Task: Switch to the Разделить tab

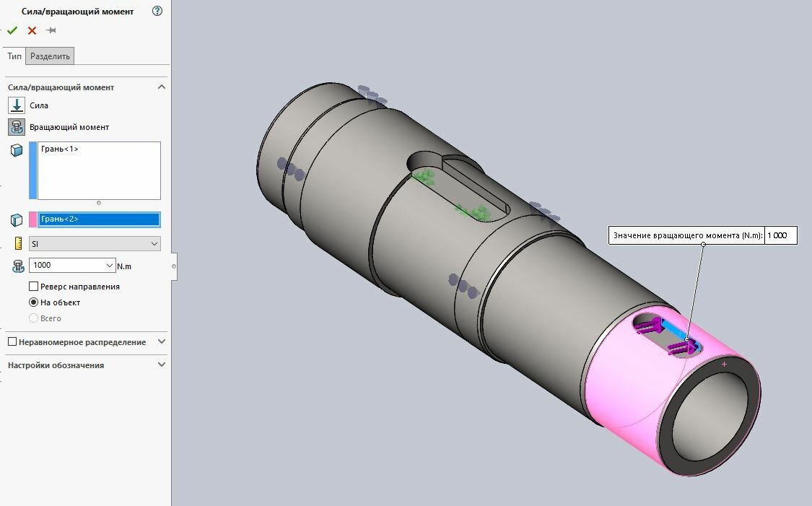Action: 50,56
